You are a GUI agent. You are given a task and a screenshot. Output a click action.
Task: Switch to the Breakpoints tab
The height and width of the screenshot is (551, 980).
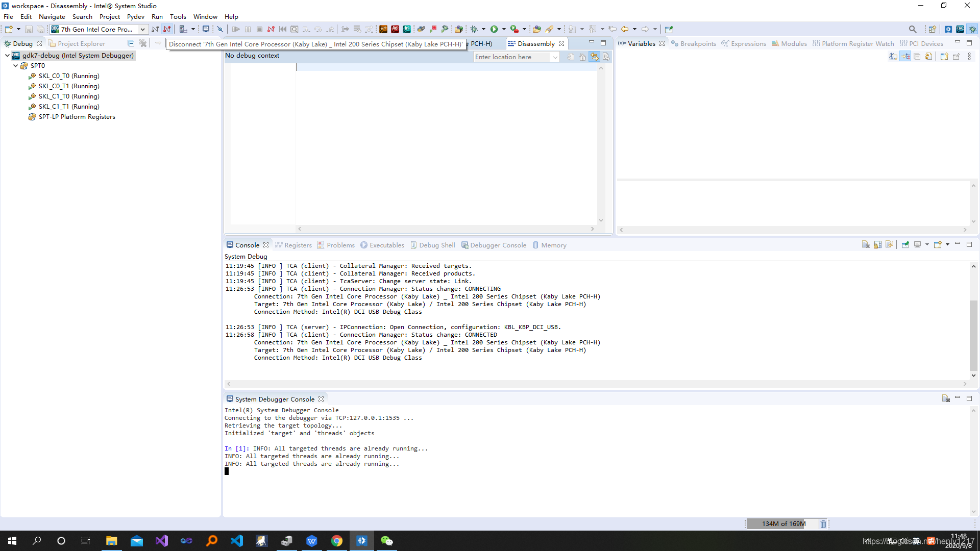tap(693, 43)
